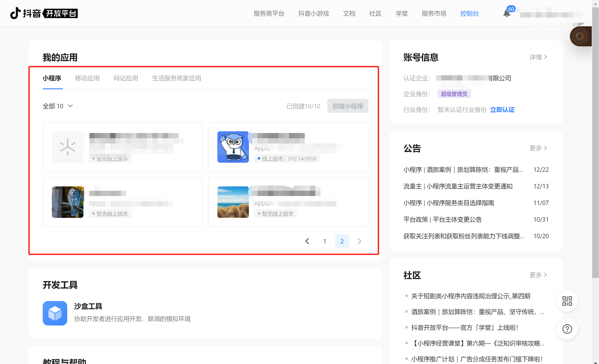This screenshot has width=599, height=364.
Task: Open announcement 平台主体变更公告
Action: (x=443, y=219)
